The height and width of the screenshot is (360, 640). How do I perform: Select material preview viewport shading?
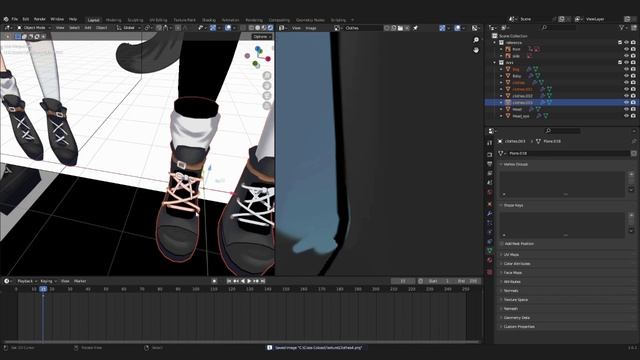(264, 28)
